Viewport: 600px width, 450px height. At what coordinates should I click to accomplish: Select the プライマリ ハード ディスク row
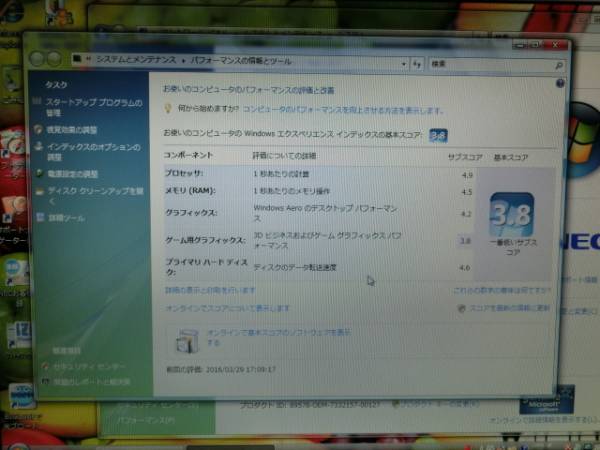[318, 267]
